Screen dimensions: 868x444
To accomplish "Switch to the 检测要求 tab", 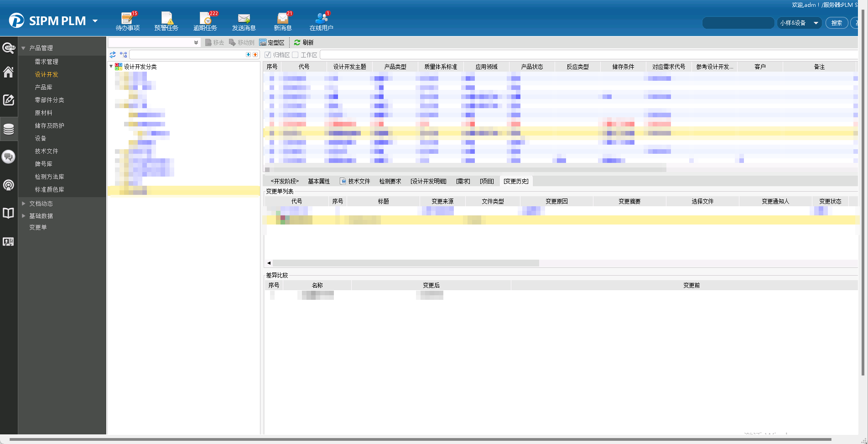I will pos(390,181).
